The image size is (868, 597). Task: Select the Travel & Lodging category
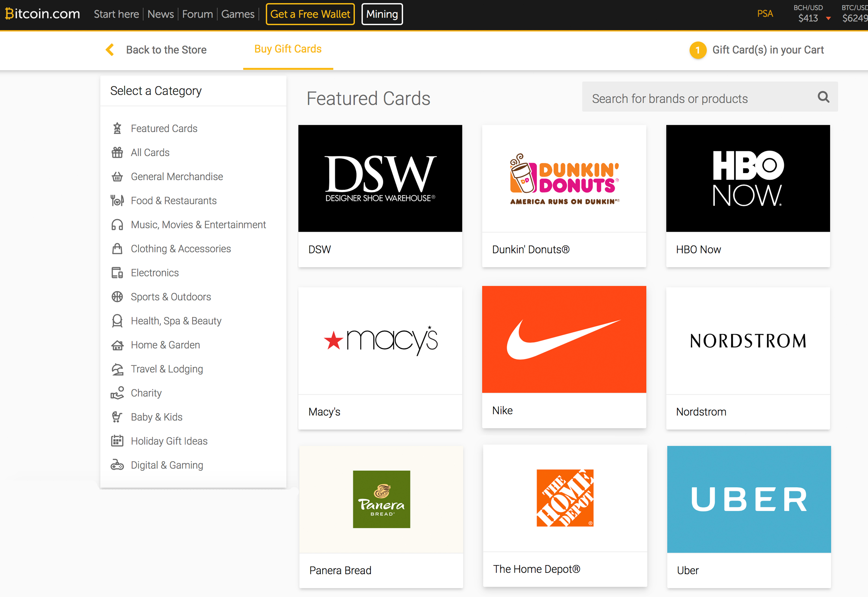(x=167, y=369)
